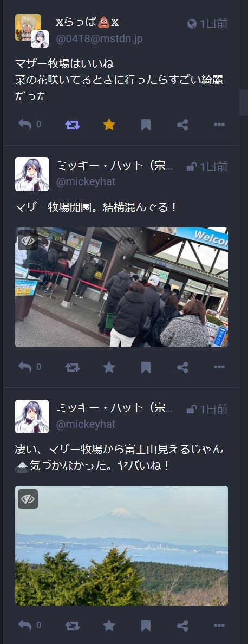
Task: Bookmark the xらっぱx post
Action: (146, 125)
